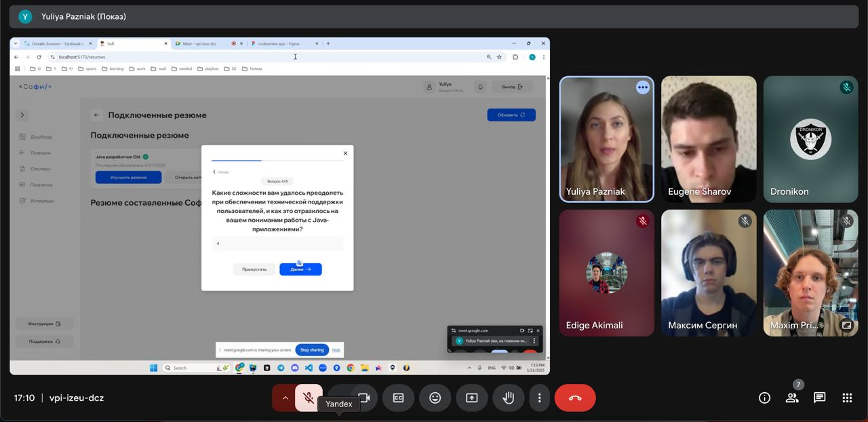Click the notifications bell in Софи header

[x=481, y=87]
